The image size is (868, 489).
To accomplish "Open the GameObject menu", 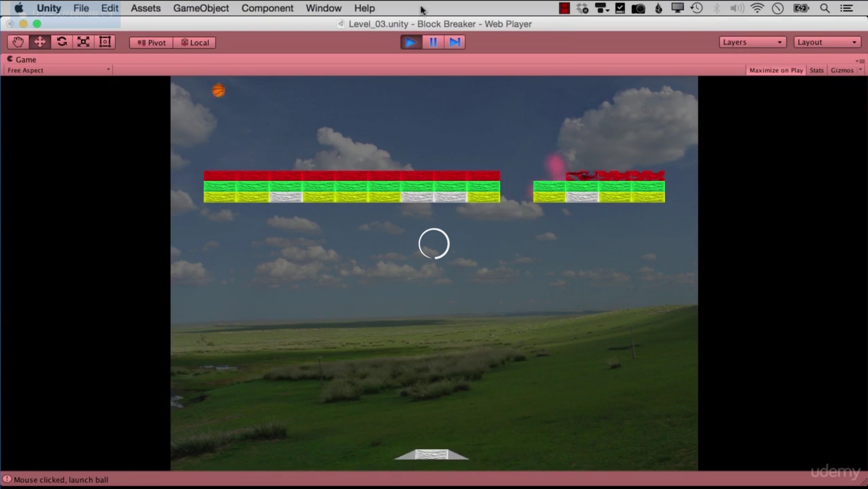I will tap(201, 8).
